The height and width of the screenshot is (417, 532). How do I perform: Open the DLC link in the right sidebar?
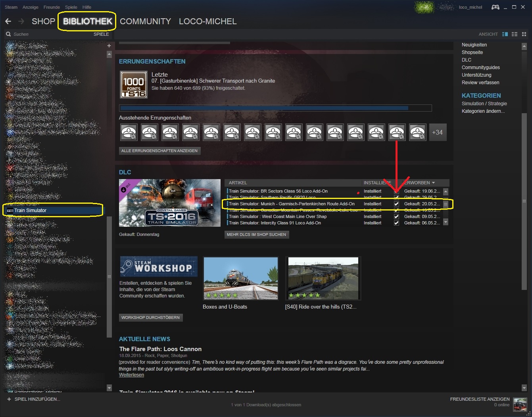click(x=467, y=60)
